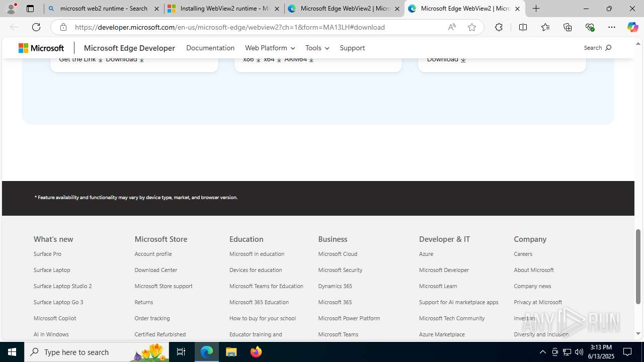
Task: Open the Support nav item
Action: (x=352, y=48)
